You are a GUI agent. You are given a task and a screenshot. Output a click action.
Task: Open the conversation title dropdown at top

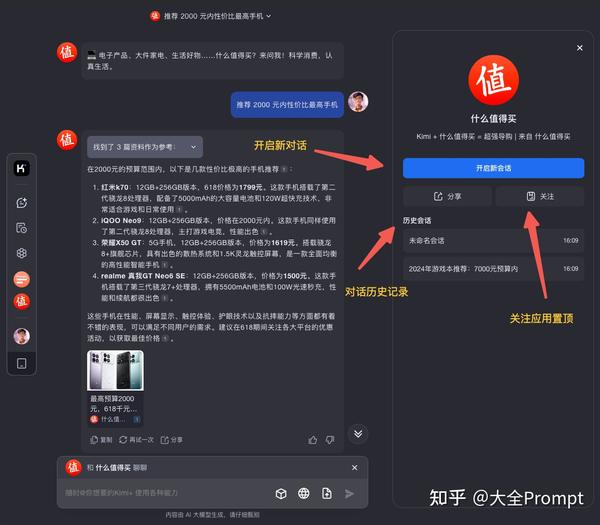210,16
